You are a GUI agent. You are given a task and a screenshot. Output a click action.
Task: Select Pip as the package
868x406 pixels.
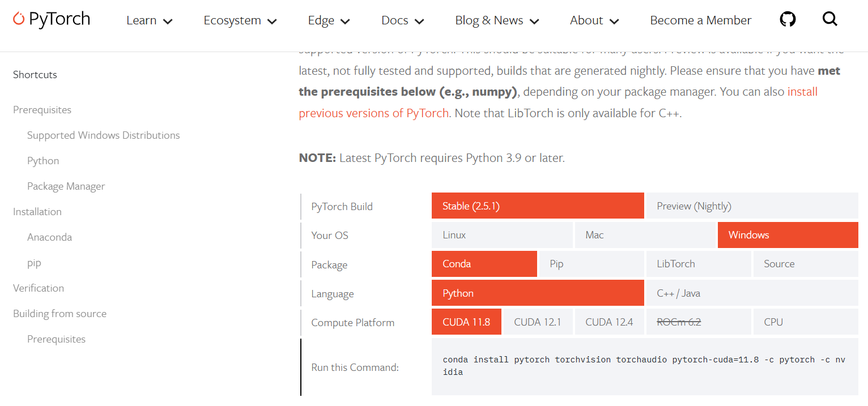pyautogui.click(x=591, y=264)
